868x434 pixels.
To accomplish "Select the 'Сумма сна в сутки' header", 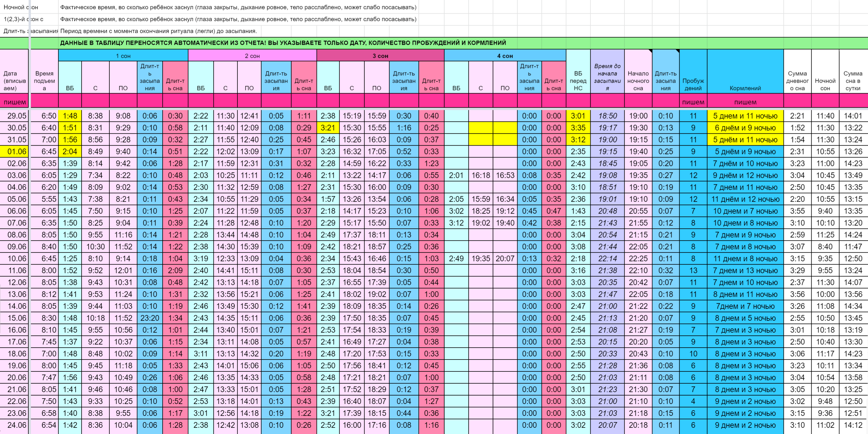I will pyautogui.click(x=853, y=71).
